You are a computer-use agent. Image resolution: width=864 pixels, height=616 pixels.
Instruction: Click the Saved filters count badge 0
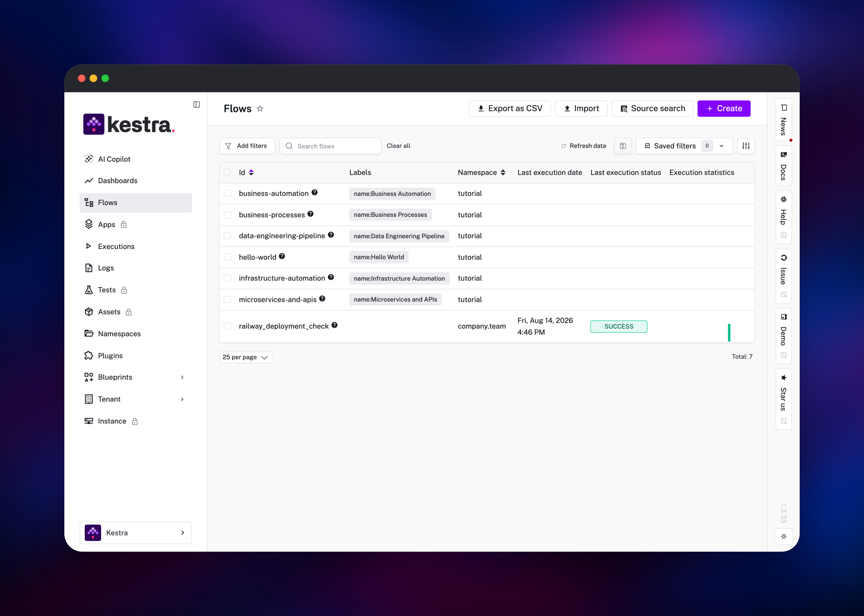[x=707, y=146]
